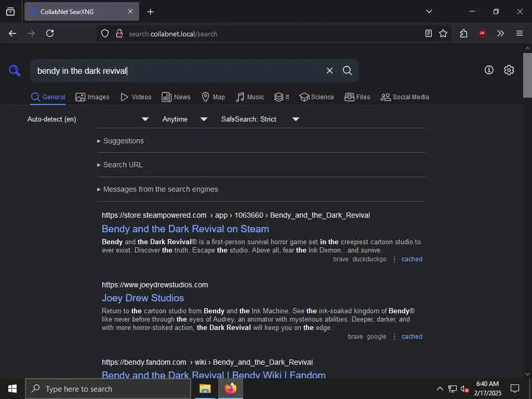Open the taskbar clock showing 6:40 AM
Image resolution: width=532 pixels, height=399 pixels.
(x=487, y=389)
